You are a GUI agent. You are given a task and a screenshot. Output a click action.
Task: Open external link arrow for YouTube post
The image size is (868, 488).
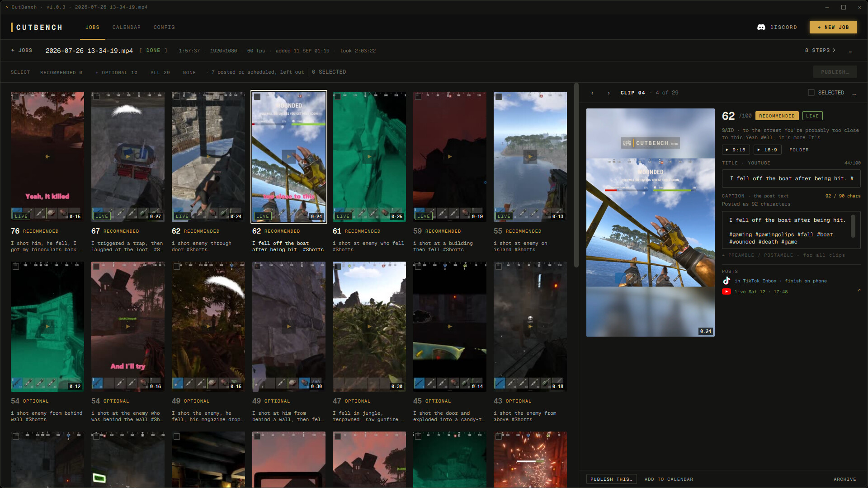click(859, 290)
